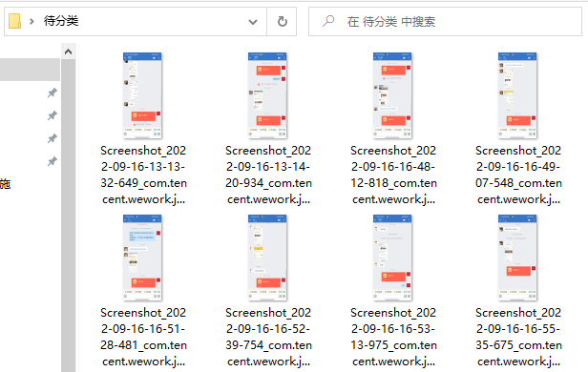This screenshot has width=588, height=372.
Task: Click file name ending 13-13-32-649_com.tencent.wework
Action: [143, 175]
